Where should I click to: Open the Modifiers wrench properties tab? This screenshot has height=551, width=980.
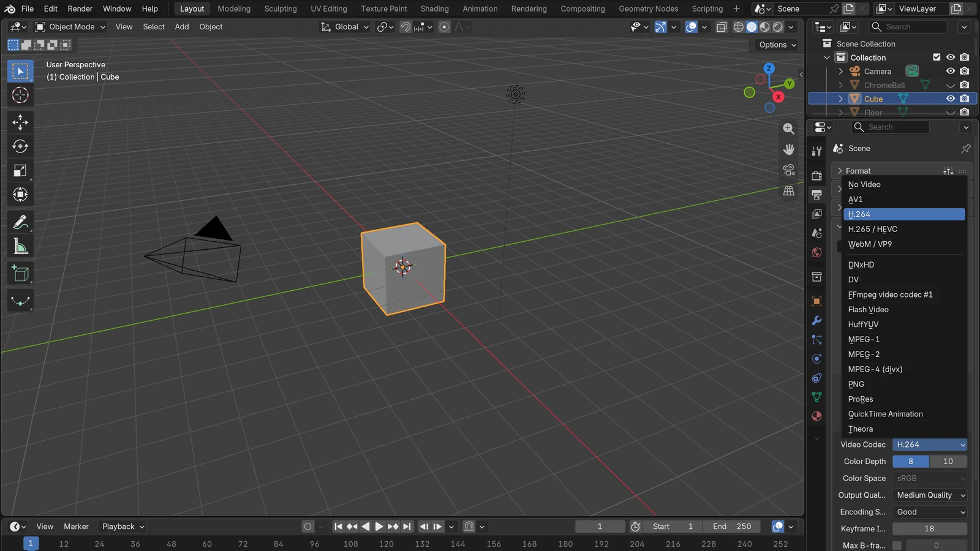(x=816, y=321)
